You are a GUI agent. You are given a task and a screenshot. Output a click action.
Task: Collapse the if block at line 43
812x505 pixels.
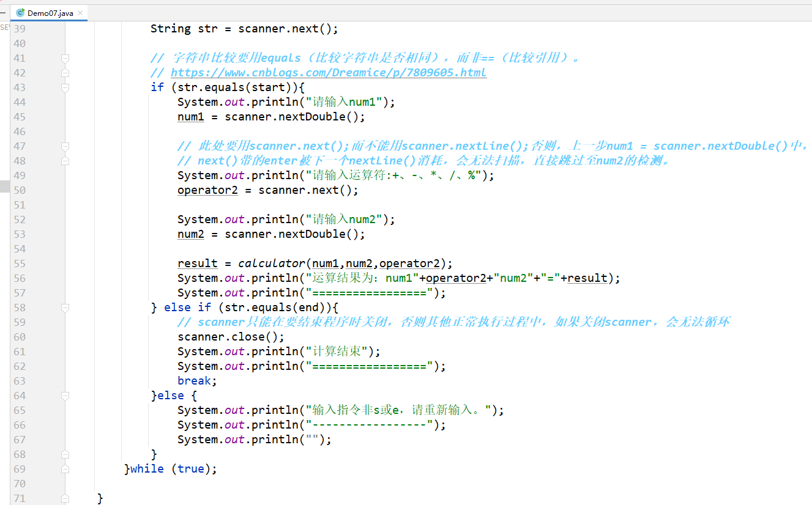click(65, 87)
